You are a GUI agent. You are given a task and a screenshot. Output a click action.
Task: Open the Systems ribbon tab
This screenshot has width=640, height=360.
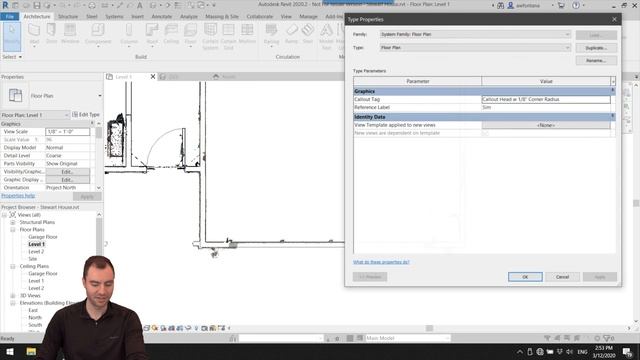[114, 16]
